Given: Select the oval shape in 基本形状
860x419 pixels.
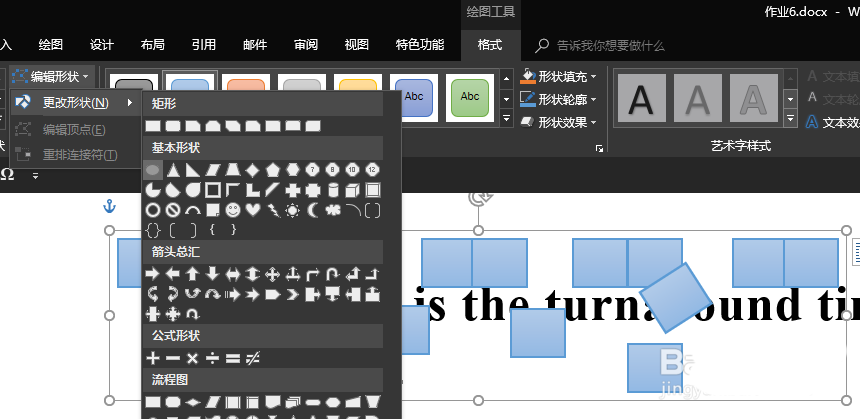Looking at the screenshot, I should [x=152, y=170].
